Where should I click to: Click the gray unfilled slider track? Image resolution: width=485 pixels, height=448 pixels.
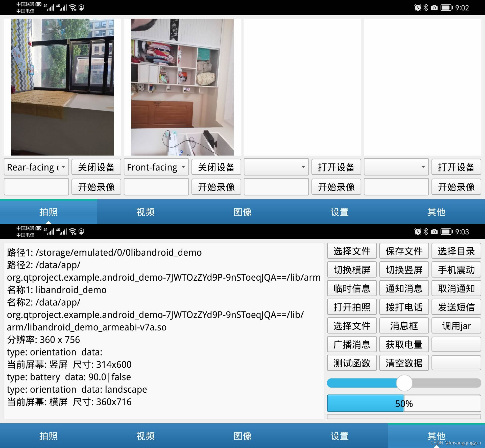pyautogui.click(x=446, y=383)
